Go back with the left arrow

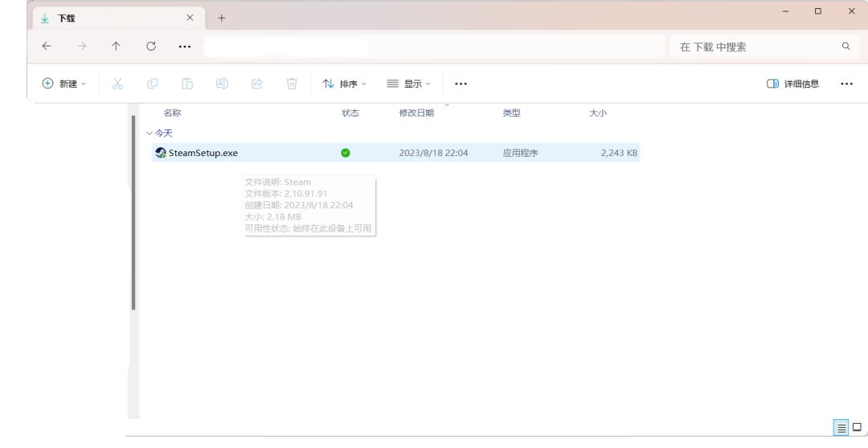click(x=47, y=47)
